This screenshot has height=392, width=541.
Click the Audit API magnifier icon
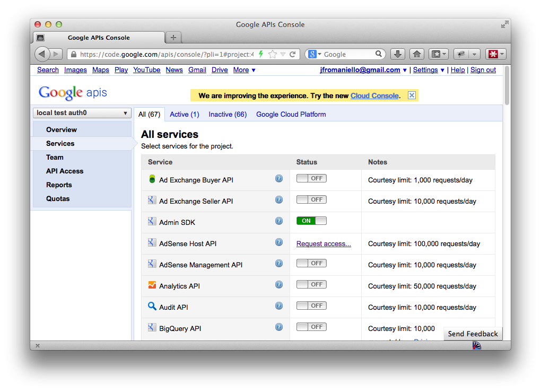[152, 306]
